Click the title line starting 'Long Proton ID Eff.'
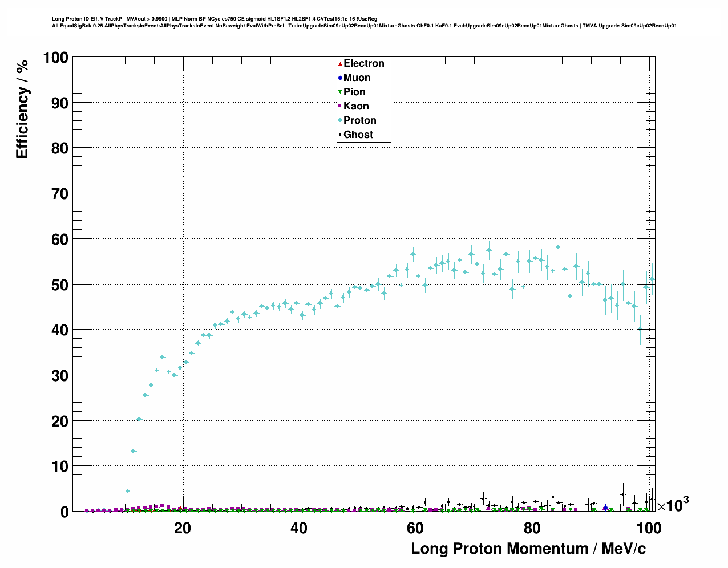The width and height of the screenshot is (728, 568). point(214,19)
